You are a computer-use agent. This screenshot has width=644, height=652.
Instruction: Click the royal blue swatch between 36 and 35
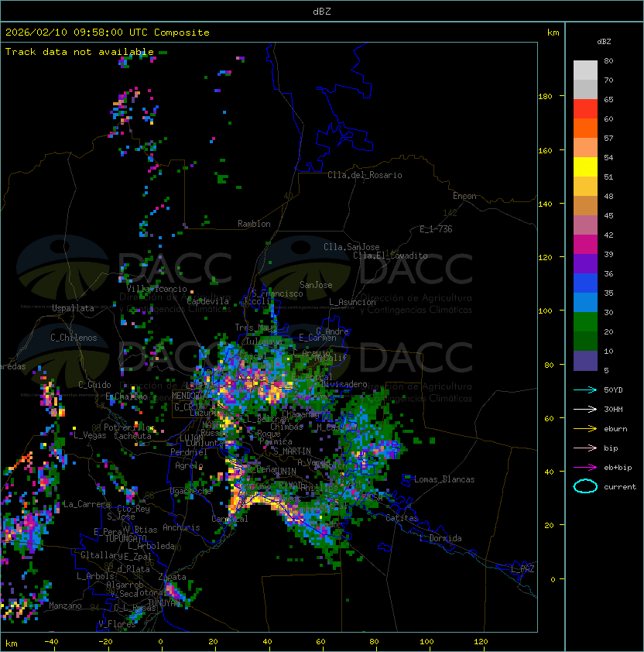pos(585,283)
